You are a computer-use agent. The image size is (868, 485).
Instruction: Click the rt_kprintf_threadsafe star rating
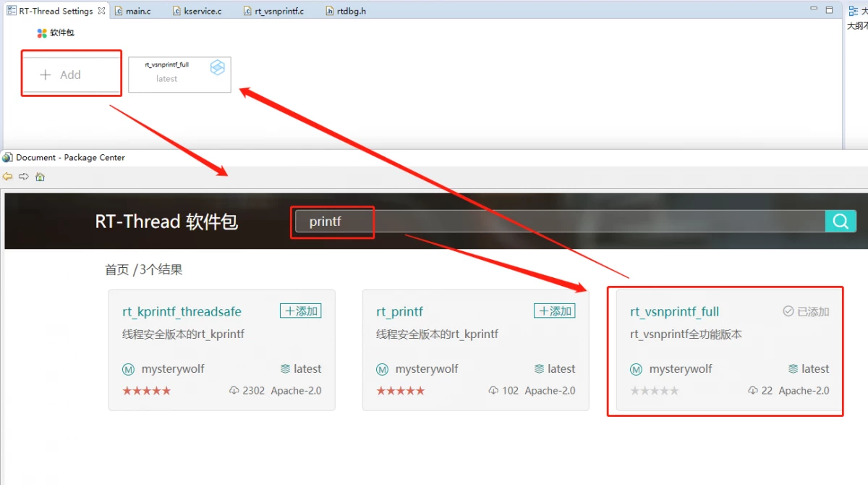coord(147,391)
